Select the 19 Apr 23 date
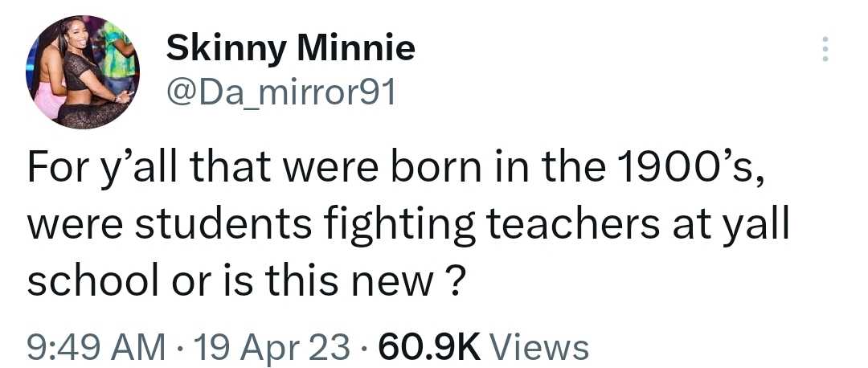This screenshot has width=868, height=368. coord(256,346)
